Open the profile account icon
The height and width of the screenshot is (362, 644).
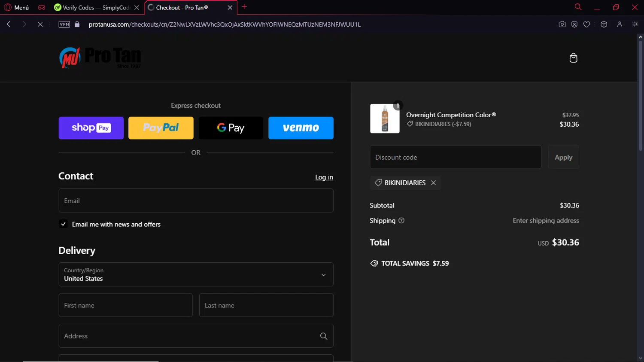pyautogui.click(x=620, y=24)
